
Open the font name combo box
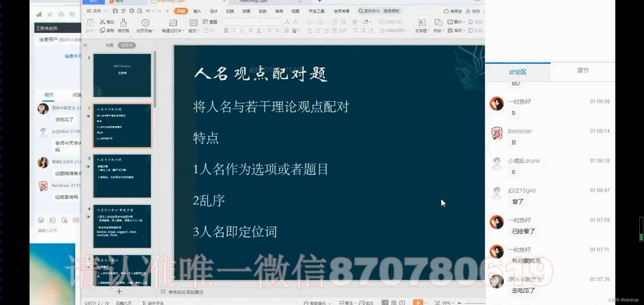tap(241, 22)
